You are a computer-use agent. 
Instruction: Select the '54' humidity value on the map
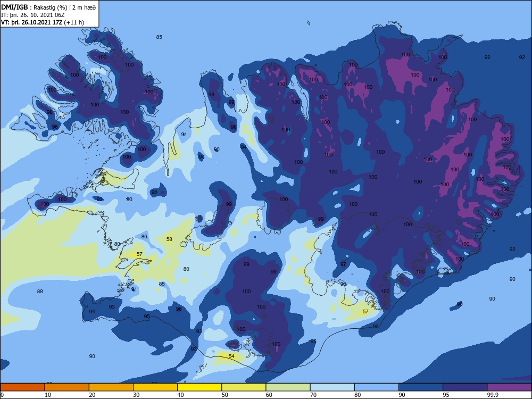[231, 356]
